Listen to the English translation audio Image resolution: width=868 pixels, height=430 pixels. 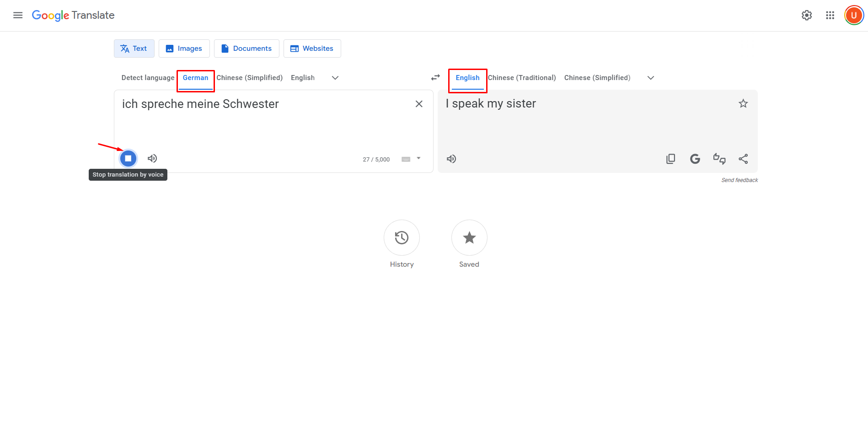451,159
